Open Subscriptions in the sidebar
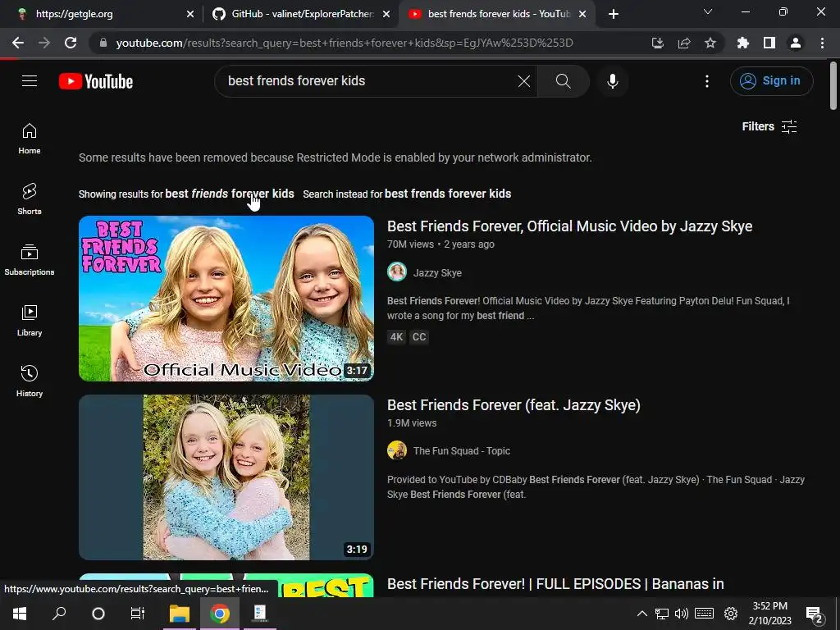 30,260
